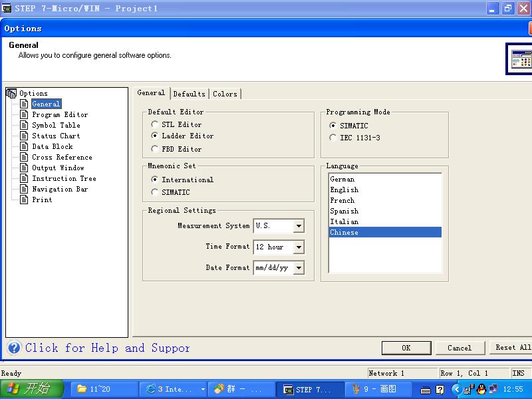Open the Time Format dropdown
Screen dimensions: 532x399
[299, 247]
